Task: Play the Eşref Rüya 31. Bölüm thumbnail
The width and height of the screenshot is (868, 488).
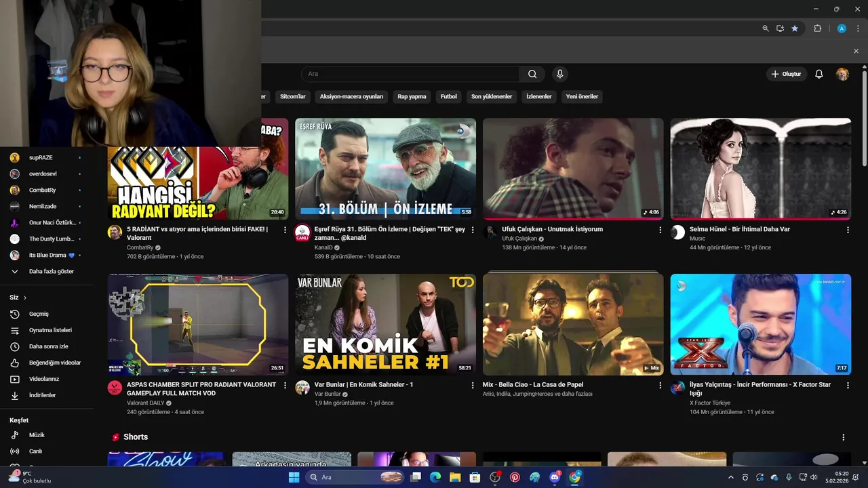Action: pos(385,169)
